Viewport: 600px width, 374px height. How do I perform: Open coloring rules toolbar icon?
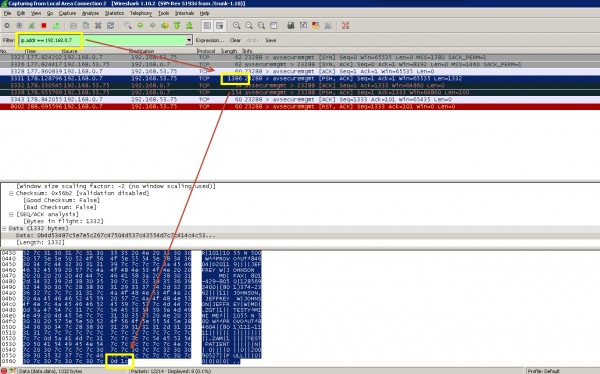pos(316,26)
